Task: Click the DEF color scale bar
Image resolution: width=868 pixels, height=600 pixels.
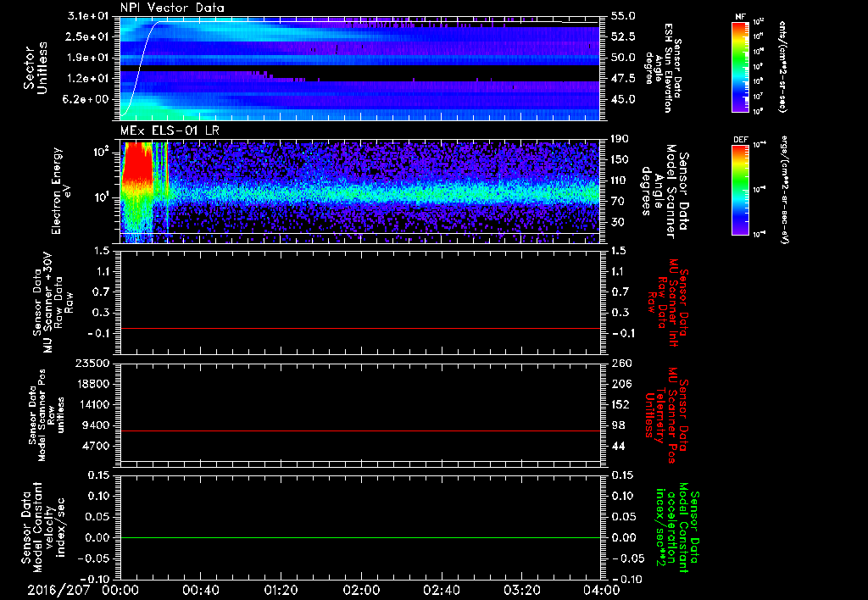Action: point(738,190)
